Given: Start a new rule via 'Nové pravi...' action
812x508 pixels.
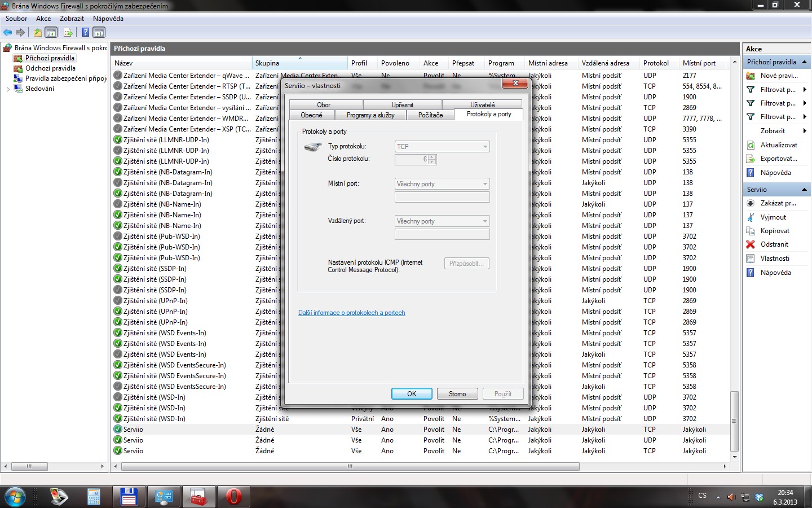Looking at the screenshot, I should [779, 76].
